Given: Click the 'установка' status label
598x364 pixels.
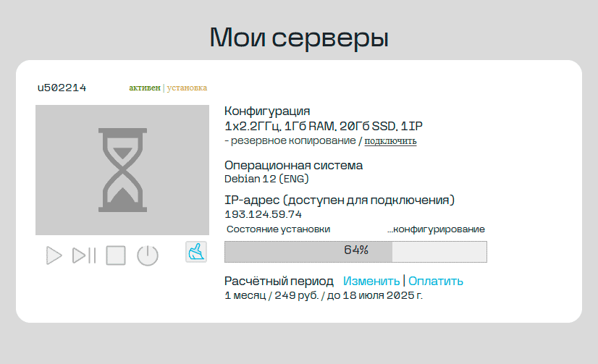Looking at the screenshot, I should [187, 88].
